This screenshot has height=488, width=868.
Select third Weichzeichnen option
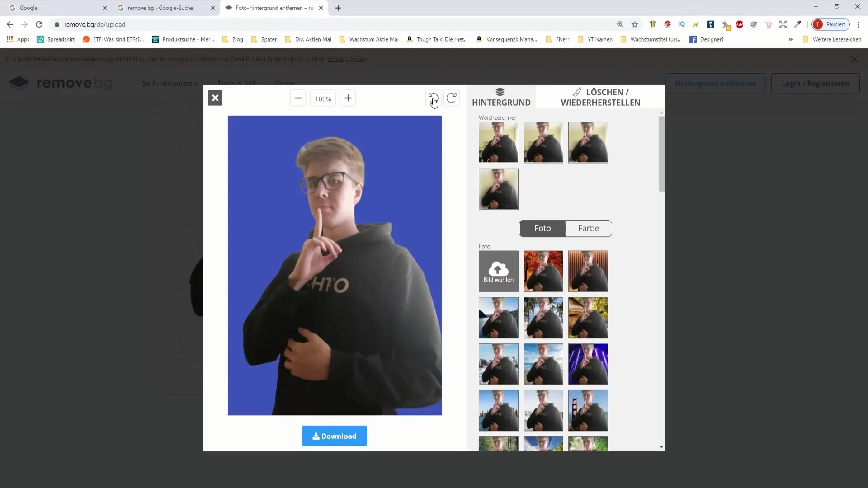[588, 142]
